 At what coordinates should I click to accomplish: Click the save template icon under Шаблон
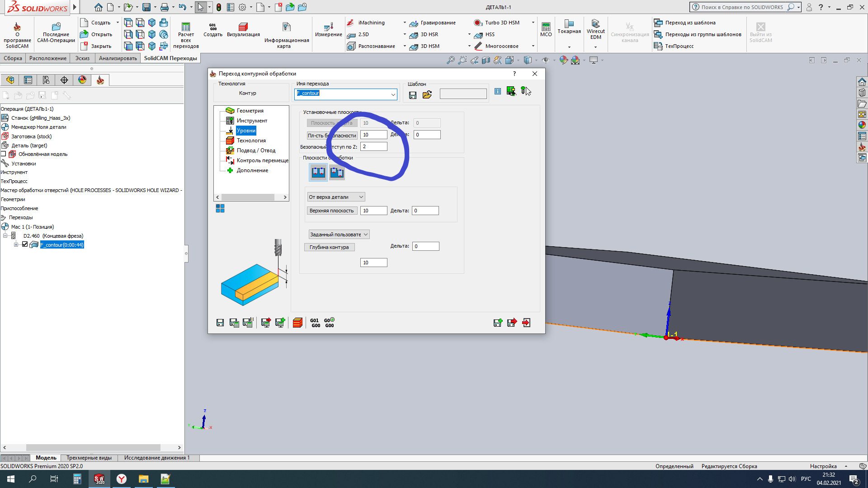(412, 95)
